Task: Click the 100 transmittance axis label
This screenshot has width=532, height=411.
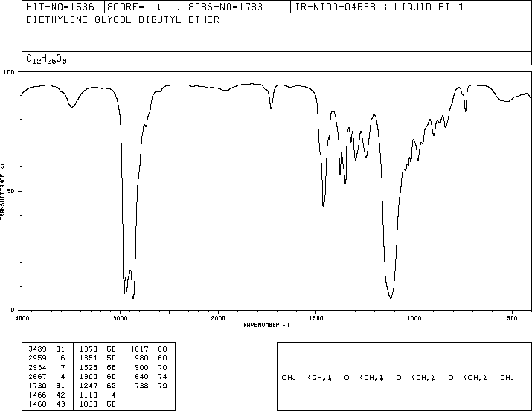Action: tap(9, 72)
